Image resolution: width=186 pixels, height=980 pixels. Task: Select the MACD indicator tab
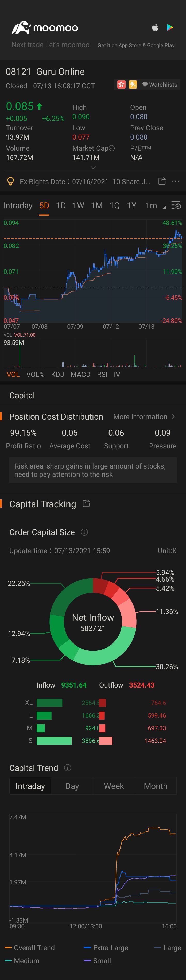tap(81, 374)
